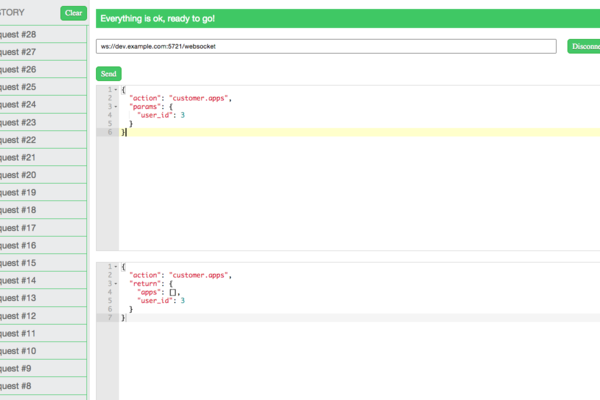
Task: Click line number 7 in response viewer gutter
Action: (x=110, y=318)
